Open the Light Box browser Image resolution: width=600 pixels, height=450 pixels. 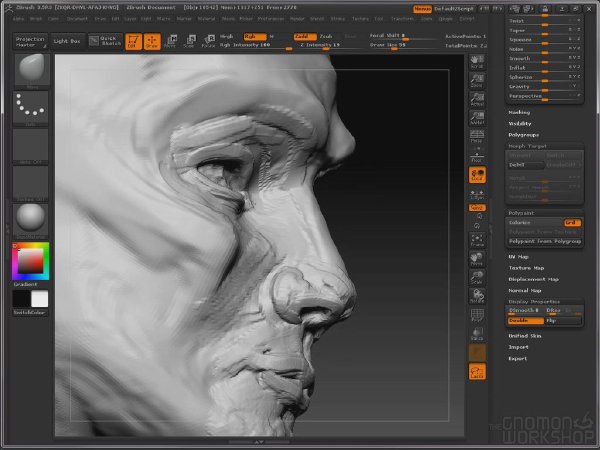pos(67,41)
